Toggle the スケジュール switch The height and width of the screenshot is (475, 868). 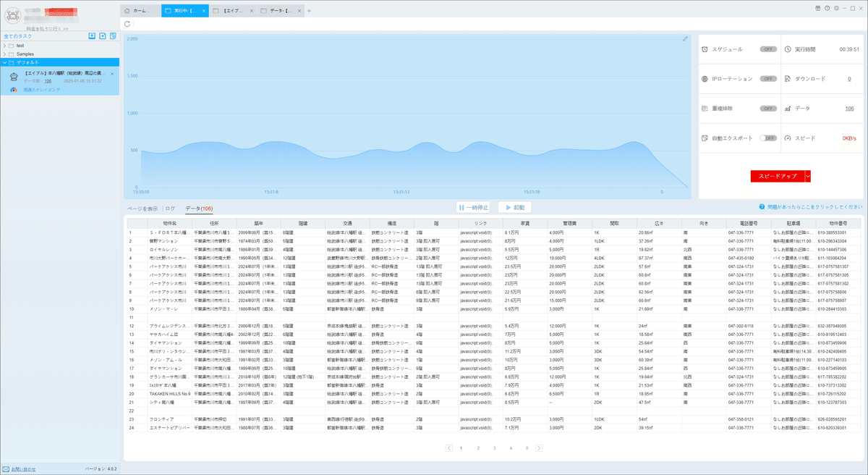pyautogui.click(x=768, y=49)
